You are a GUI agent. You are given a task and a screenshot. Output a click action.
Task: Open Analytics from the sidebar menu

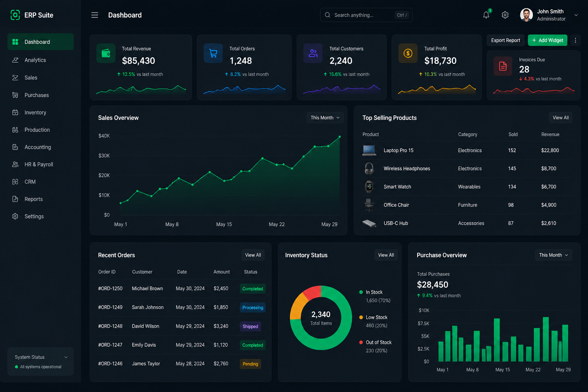click(41, 60)
